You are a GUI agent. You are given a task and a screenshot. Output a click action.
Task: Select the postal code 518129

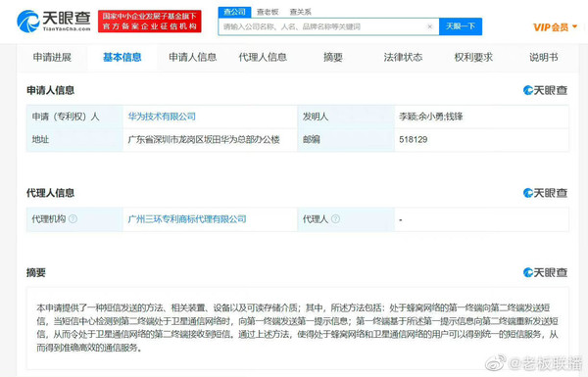point(414,140)
